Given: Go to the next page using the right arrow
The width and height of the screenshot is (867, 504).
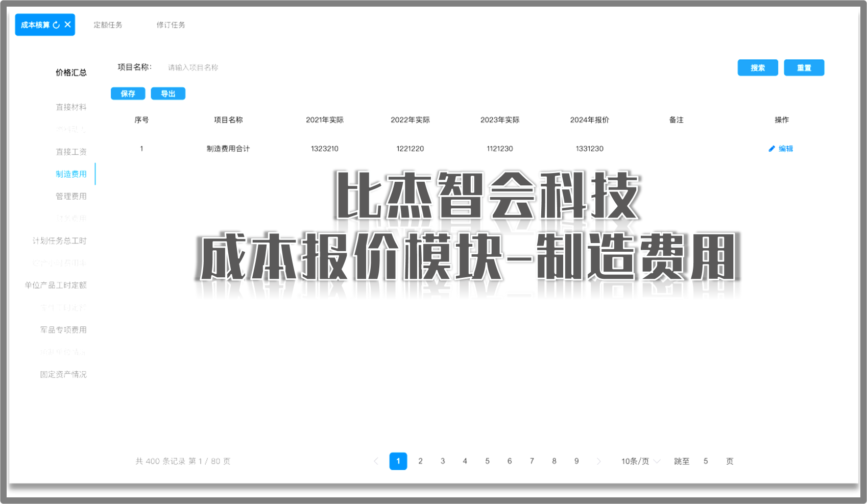Looking at the screenshot, I should pos(598,461).
